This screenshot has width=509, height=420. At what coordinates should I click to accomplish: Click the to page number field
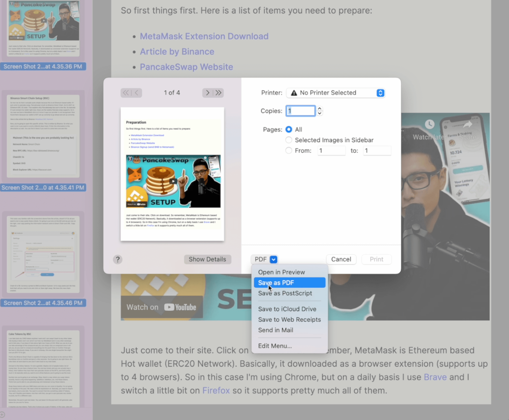click(x=377, y=151)
